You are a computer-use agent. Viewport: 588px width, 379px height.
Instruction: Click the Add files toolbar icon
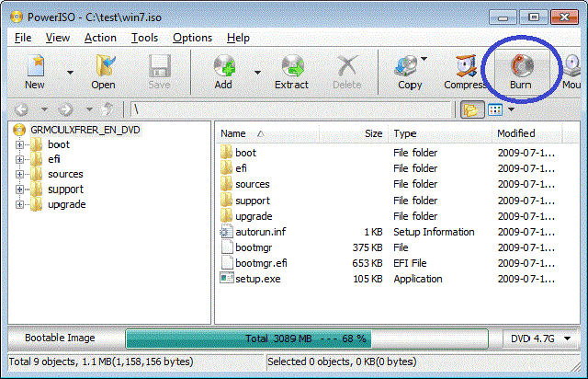[223, 72]
